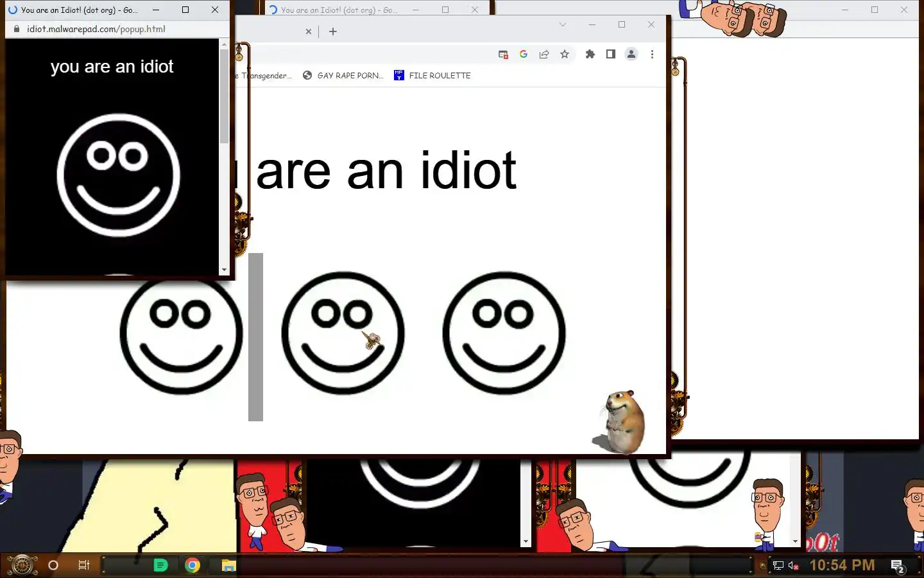The image size is (924, 578).
Task: Click the muted volume icon in tray
Action: click(793, 566)
